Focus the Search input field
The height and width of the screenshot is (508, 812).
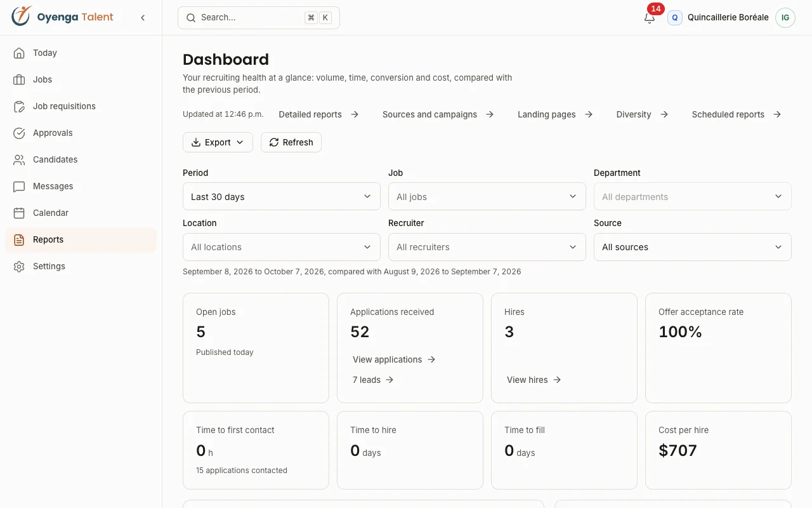pyautogui.click(x=259, y=18)
